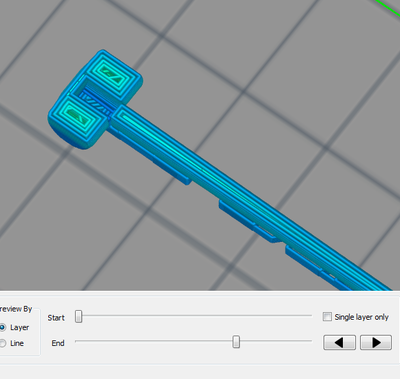This screenshot has width=400, height=379.
Task: Click End slider track beyond the handle
Action: [276, 341]
